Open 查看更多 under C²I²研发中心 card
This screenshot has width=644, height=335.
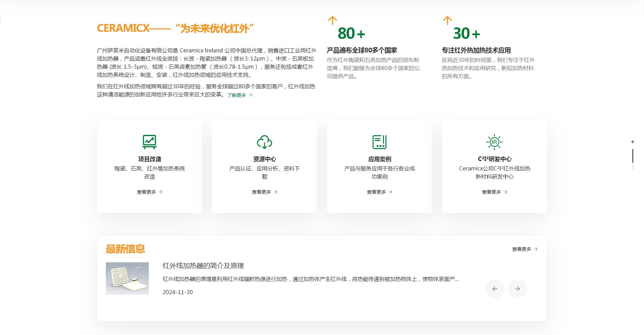click(x=495, y=192)
